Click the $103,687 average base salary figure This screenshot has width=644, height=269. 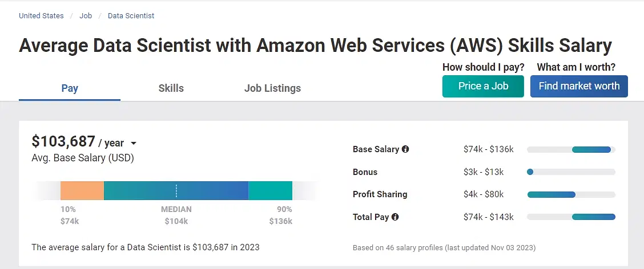[63, 141]
